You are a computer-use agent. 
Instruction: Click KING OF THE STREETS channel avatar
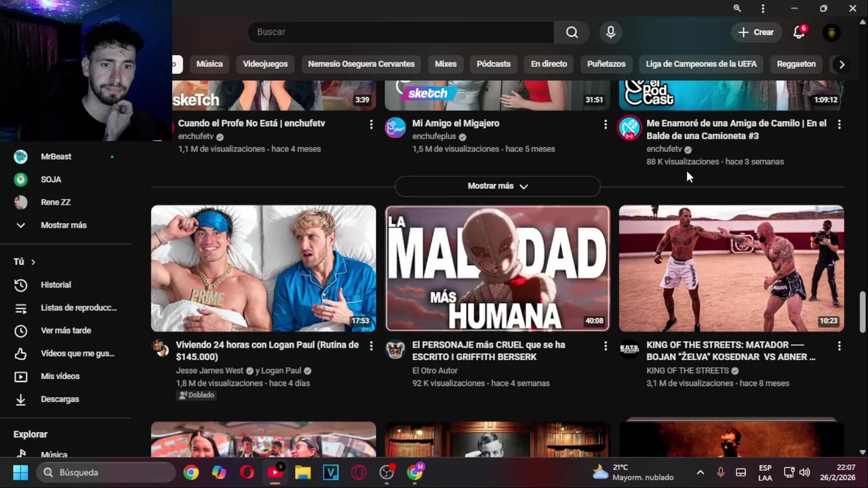click(629, 349)
